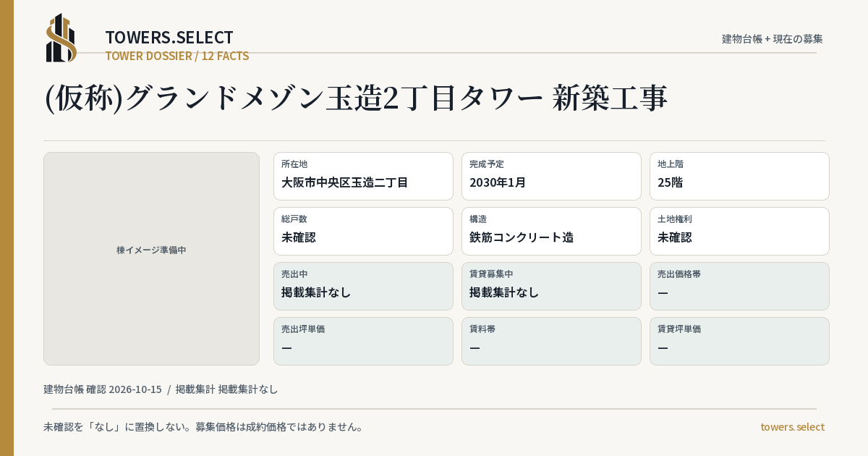Click the 賃貸募集中 掲載集計なし card

(x=551, y=286)
